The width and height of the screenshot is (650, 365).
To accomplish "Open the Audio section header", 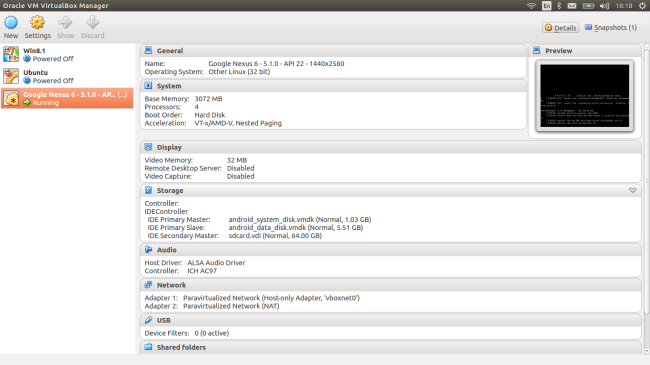I will [x=390, y=250].
